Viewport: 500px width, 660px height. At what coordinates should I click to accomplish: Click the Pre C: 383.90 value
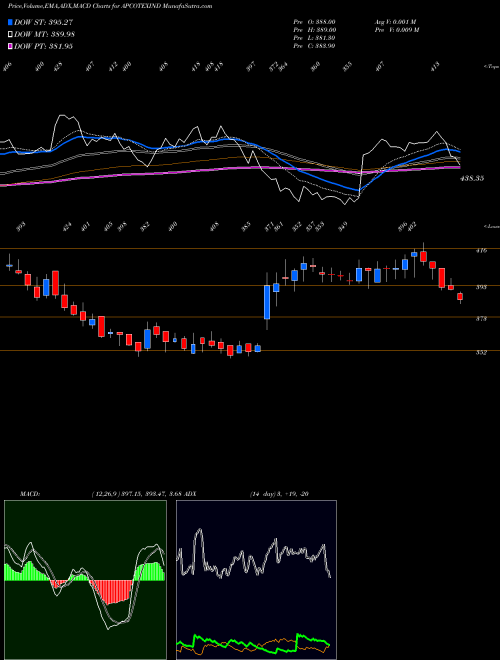314,46
